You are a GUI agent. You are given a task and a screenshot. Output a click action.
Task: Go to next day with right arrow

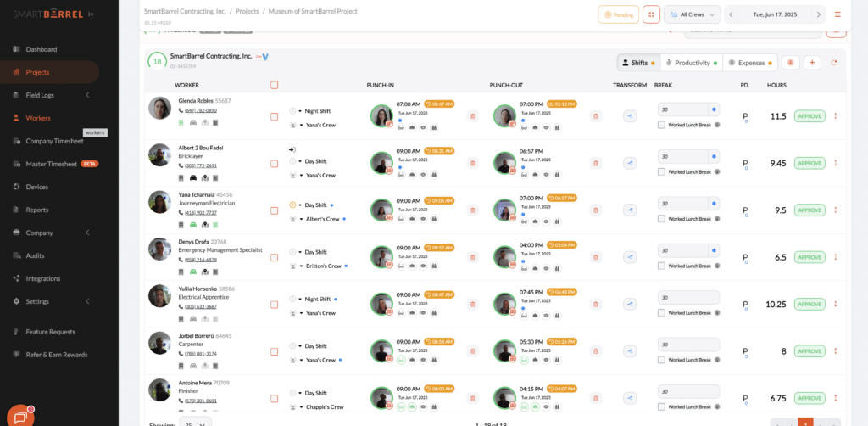(818, 14)
